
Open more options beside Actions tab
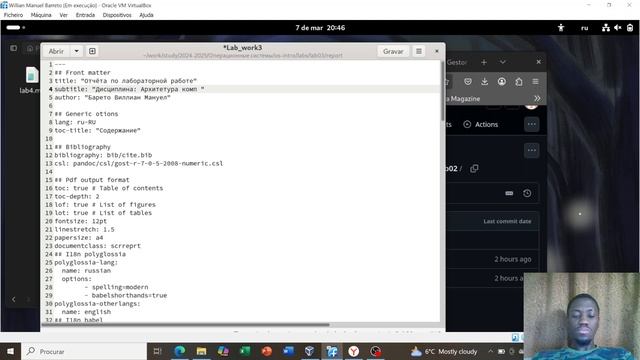(531, 124)
